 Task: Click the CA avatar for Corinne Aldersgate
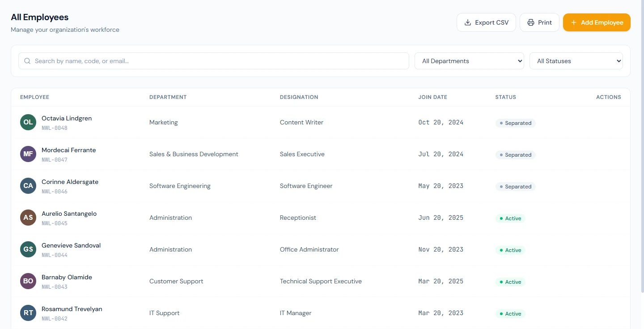point(28,186)
